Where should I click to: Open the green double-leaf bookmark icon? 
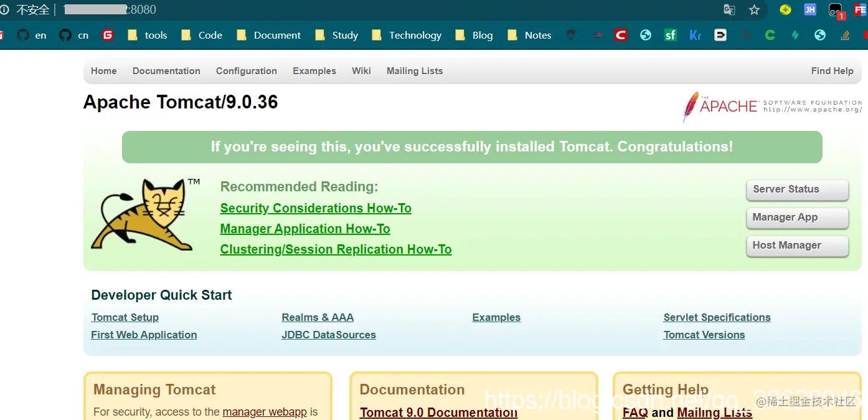coord(795,36)
